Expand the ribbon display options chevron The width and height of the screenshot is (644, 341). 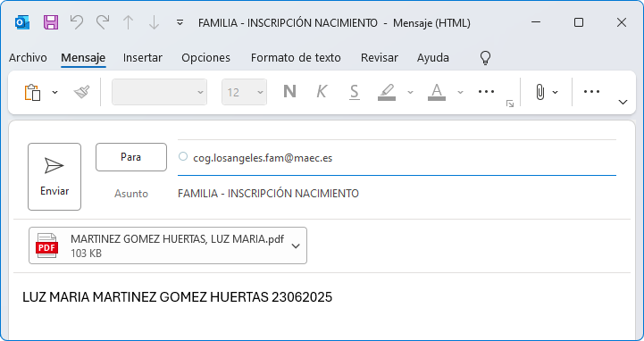(x=623, y=102)
